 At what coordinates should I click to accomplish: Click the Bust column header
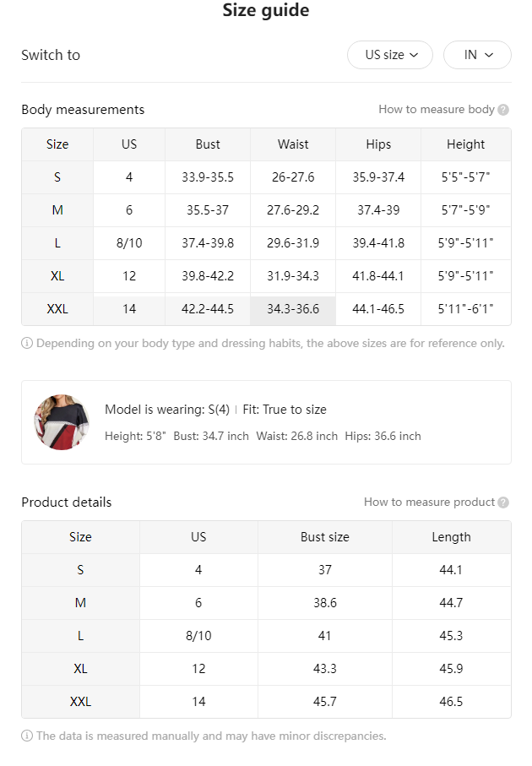[208, 144]
